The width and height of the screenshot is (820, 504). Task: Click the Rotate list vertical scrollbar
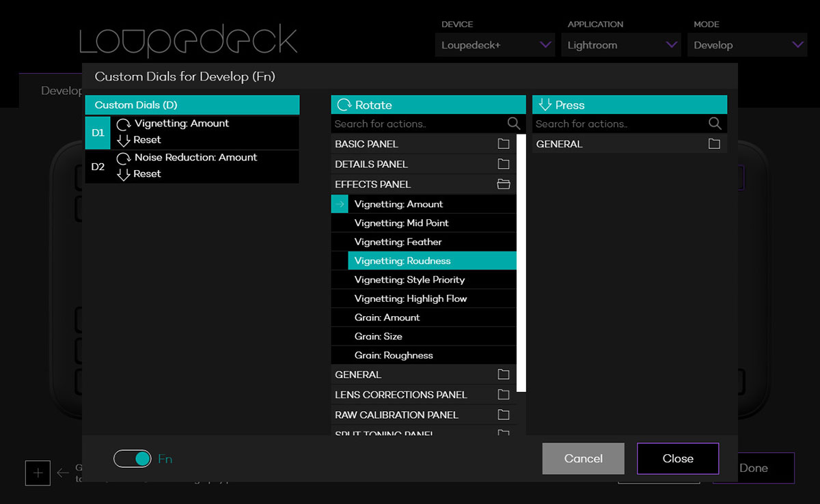pyautogui.click(x=521, y=263)
